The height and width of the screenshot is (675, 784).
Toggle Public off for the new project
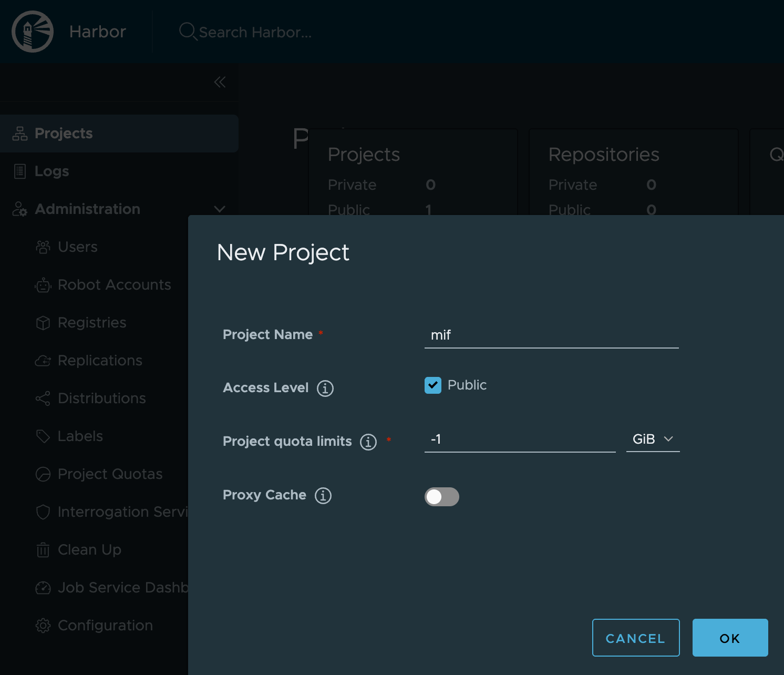(432, 385)
